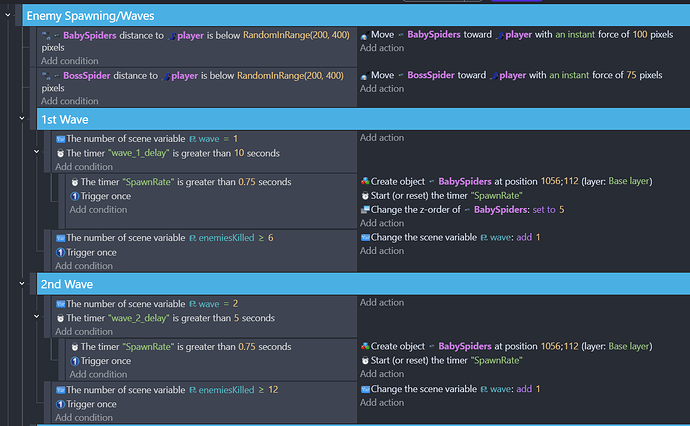Collapse sub-events under wave = 1 condition

tap(37, 152)
